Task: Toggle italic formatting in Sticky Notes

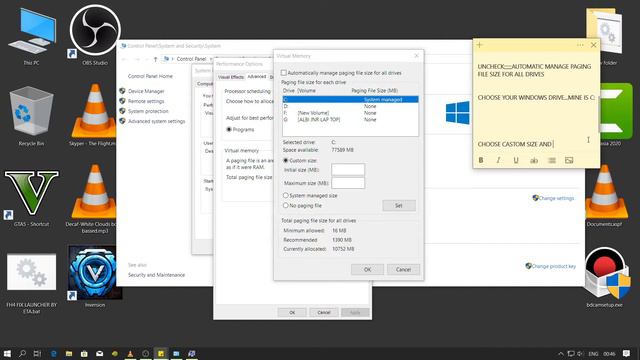Action: [498, 160]
